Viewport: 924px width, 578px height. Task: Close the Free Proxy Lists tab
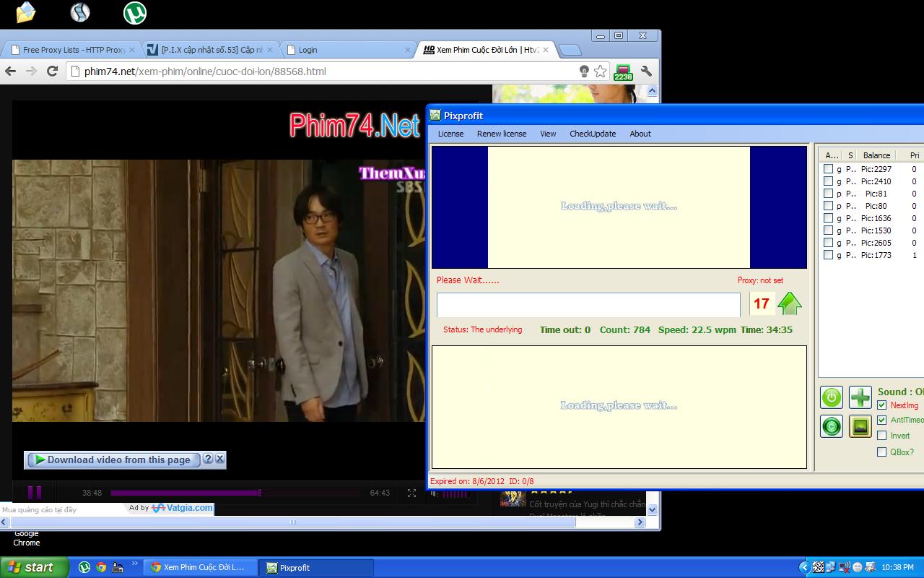(x=131, y=50)
